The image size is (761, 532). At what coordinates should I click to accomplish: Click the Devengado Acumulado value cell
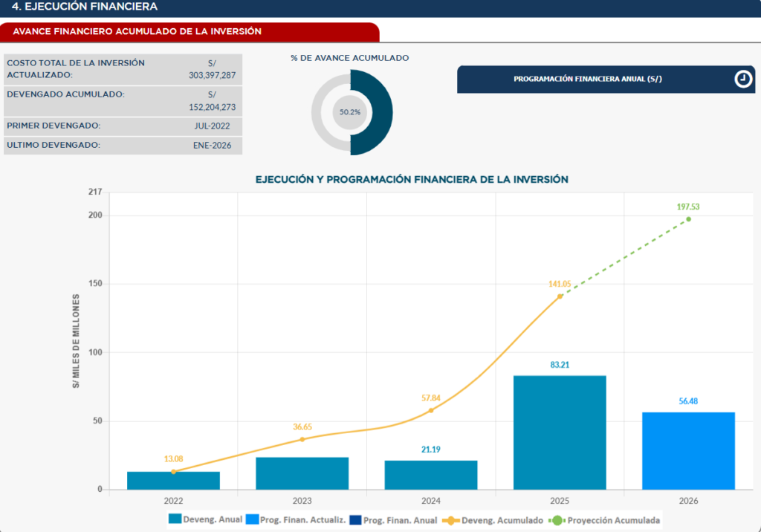[212, 101]
